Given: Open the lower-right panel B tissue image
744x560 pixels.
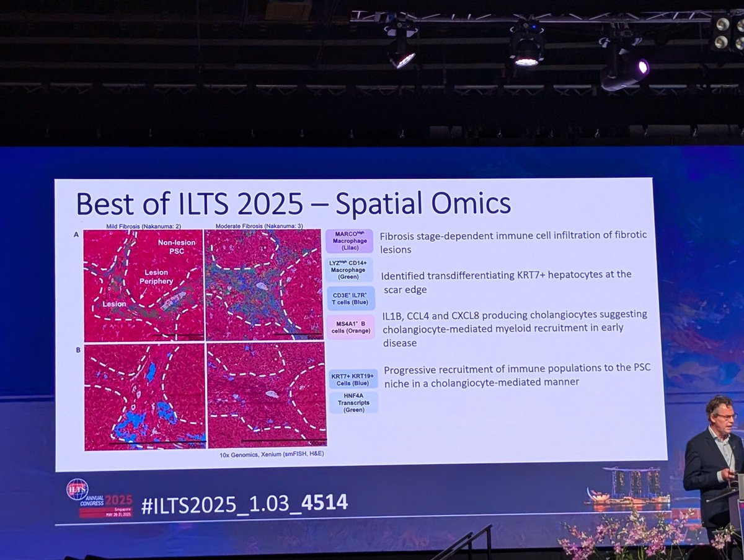Looking at the screenshot, I should (267, 395).
